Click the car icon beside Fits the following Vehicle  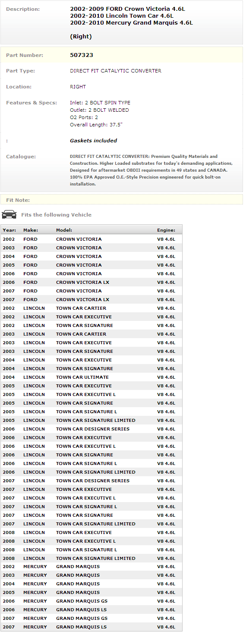9,214
